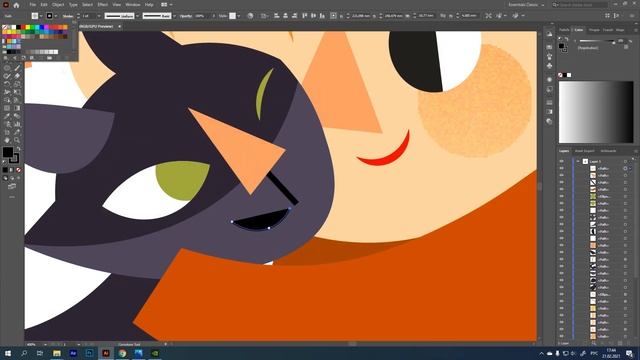Enable the Draw Behind mode

pos(12,178)
